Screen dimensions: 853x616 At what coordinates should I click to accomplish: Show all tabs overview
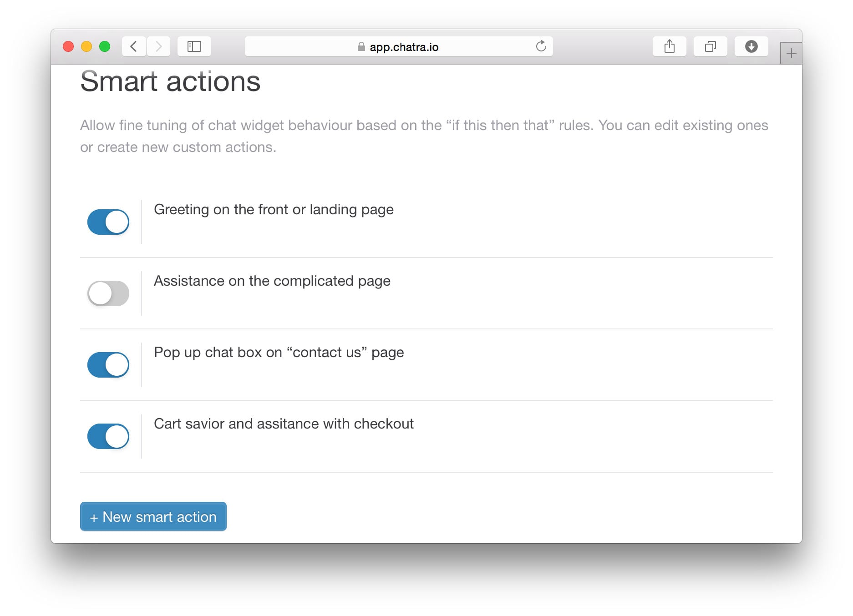click(710, 46)
